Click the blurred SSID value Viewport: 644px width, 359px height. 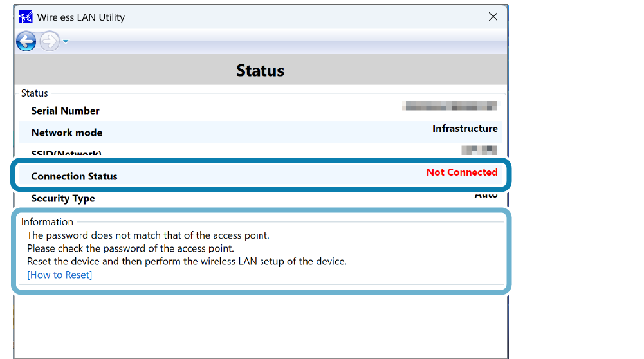pos(479,150)
